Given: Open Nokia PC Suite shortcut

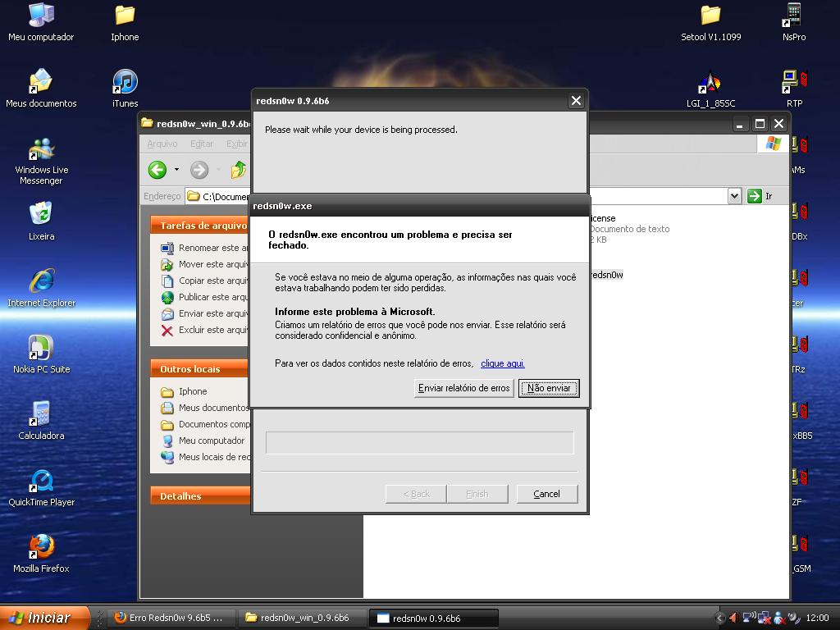Looking at the screenshot, I should tap(41, 354).
